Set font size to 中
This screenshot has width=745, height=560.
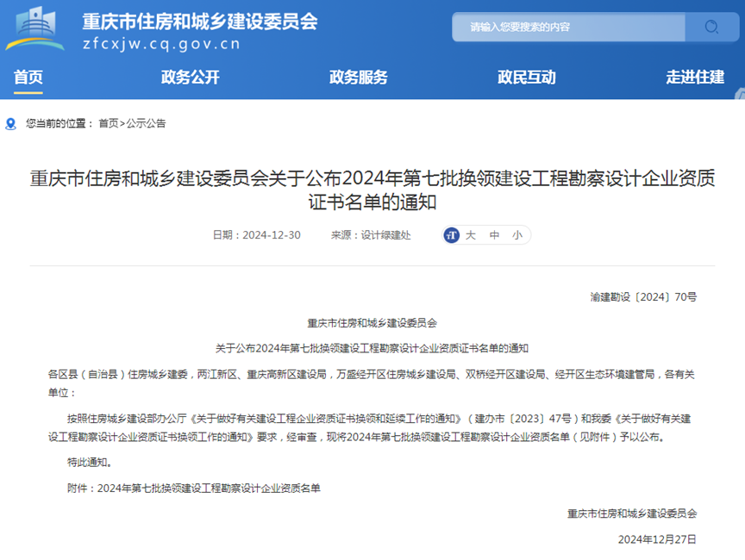pyautogui.click(x=494, y=235)
